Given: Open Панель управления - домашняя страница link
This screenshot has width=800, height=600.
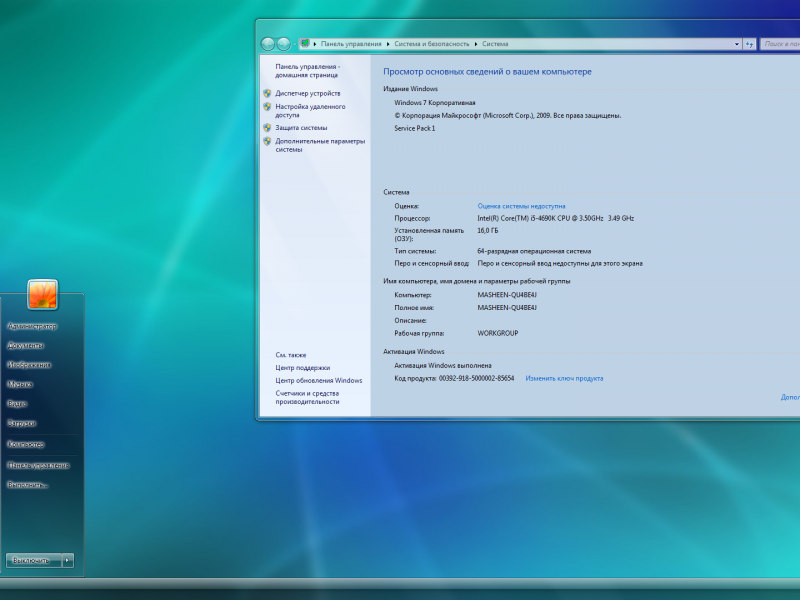Looking at the screenshot, I should point(308,71).
